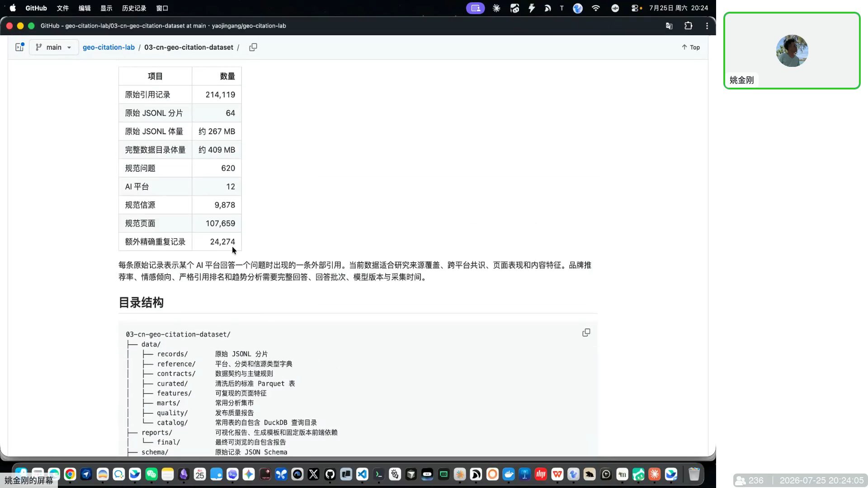The image size is (868, 488).
Task: Go to geo-citation-lab breadcrumb link
Action: [x=108, y=47]
